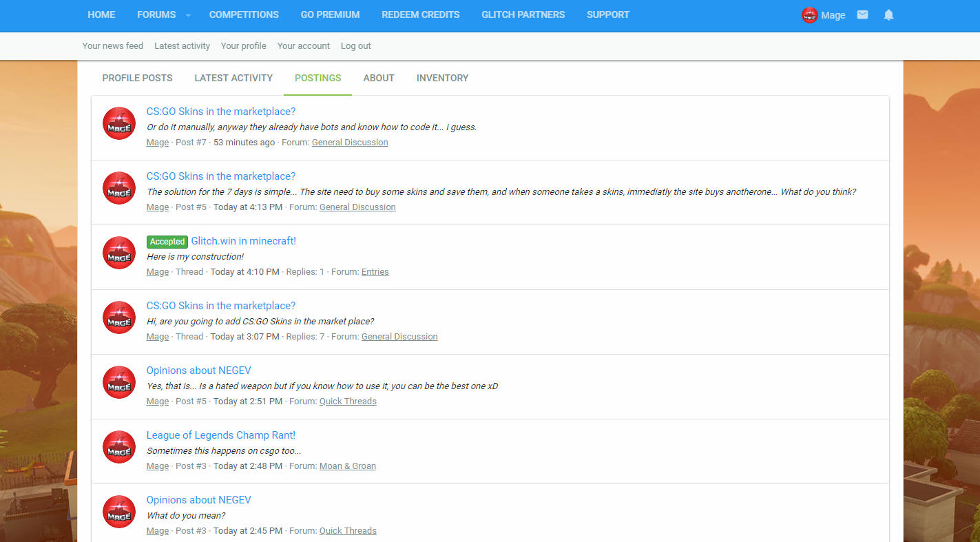
Task: Switch to the Profile Posts tab
Action: coord(137,78)
